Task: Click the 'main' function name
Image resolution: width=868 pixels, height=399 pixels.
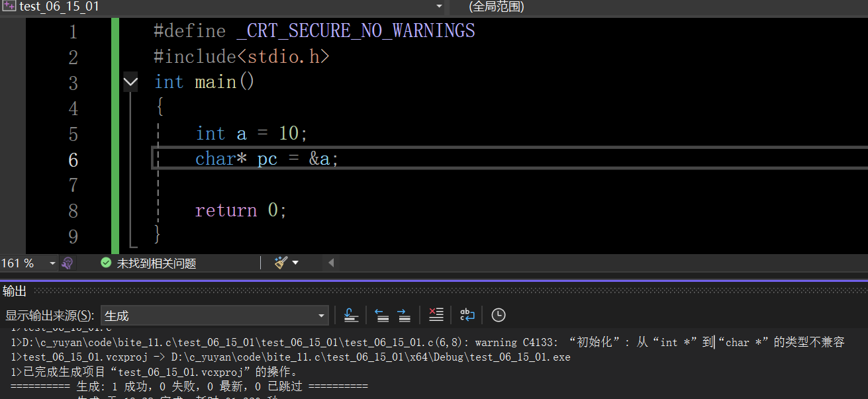Action: (215, 82)
